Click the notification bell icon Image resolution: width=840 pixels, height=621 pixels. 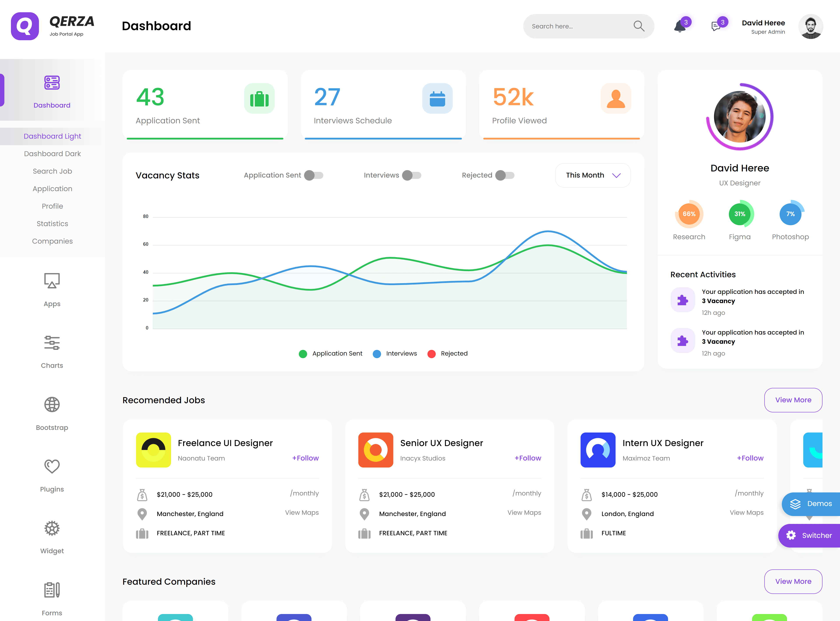pos(679,27)
